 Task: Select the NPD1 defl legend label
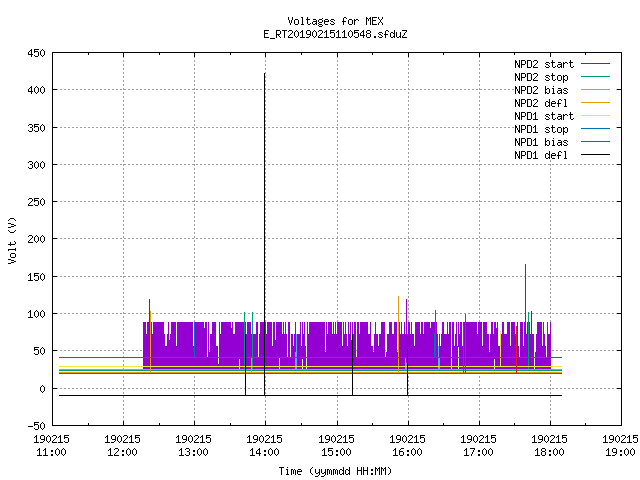click(541, 155)
